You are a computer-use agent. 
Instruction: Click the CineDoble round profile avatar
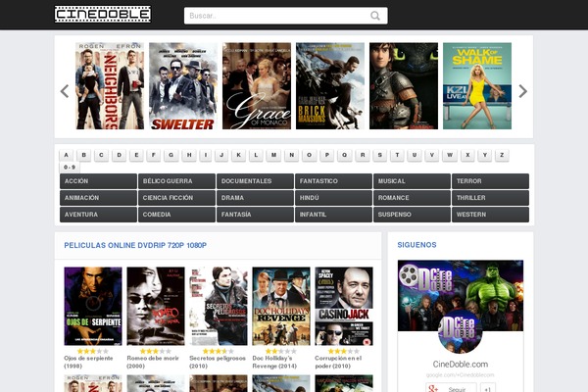point(461,331)
